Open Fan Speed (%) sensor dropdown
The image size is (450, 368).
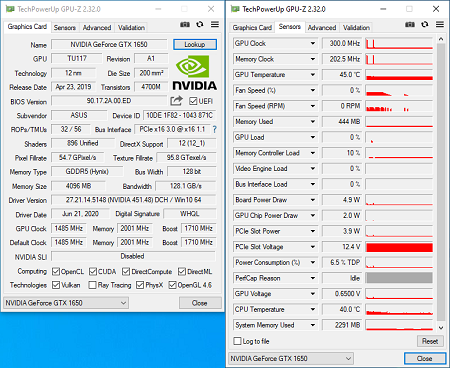(313, 90)
